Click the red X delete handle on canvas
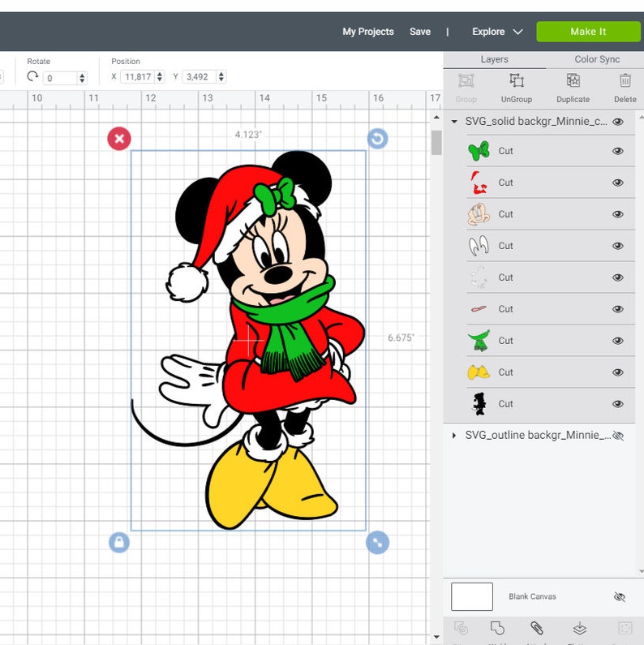The width and height of the screenshot is (644, 645). tap(119, 139)
